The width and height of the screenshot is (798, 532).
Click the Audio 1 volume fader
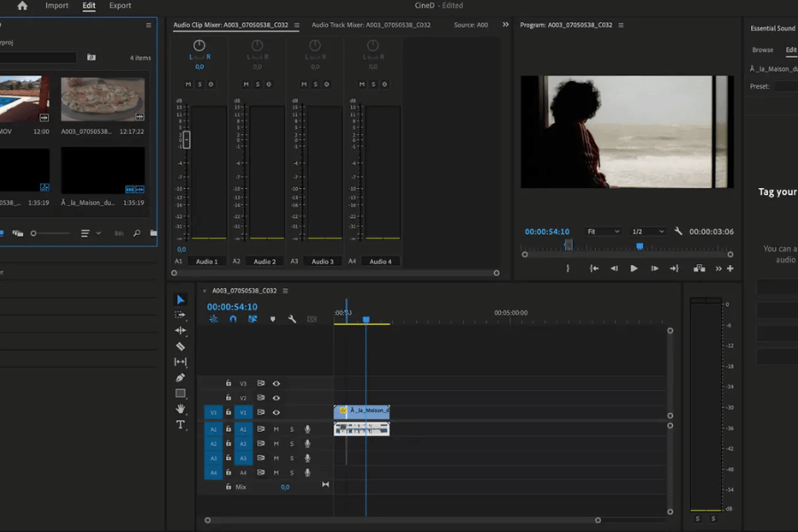(187, 139)
